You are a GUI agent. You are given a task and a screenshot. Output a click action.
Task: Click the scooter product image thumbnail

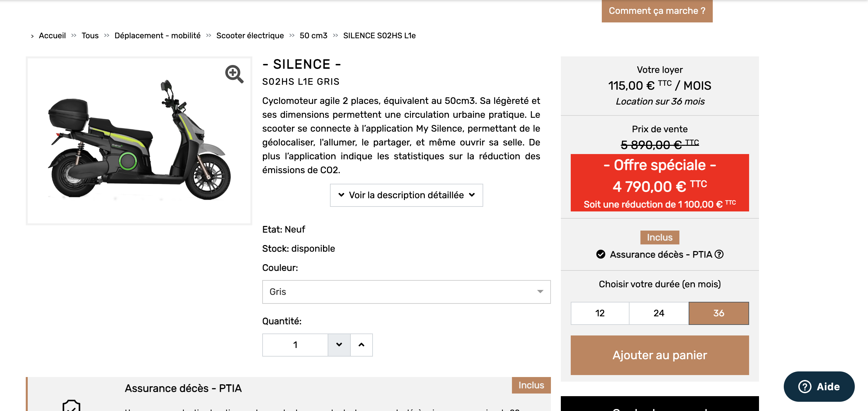click(139, 141)
